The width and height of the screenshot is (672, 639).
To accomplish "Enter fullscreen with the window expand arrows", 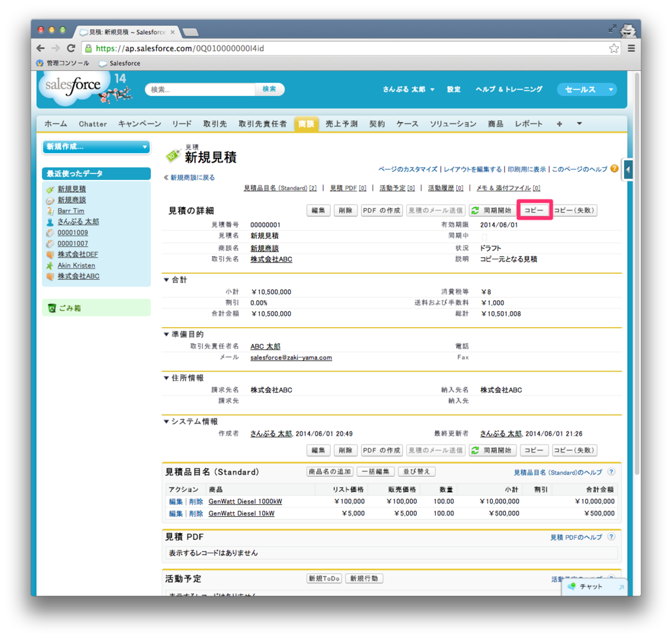I will (612, 29).
